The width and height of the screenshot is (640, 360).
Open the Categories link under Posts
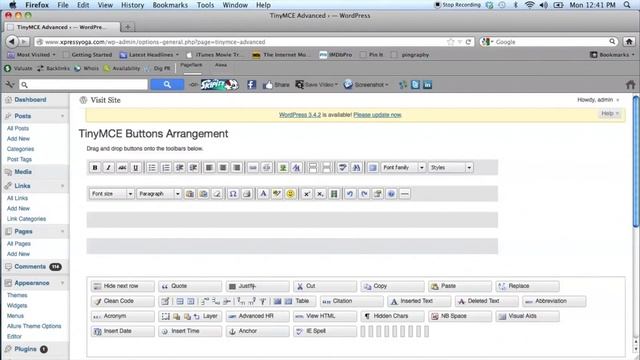click(20, 149)
